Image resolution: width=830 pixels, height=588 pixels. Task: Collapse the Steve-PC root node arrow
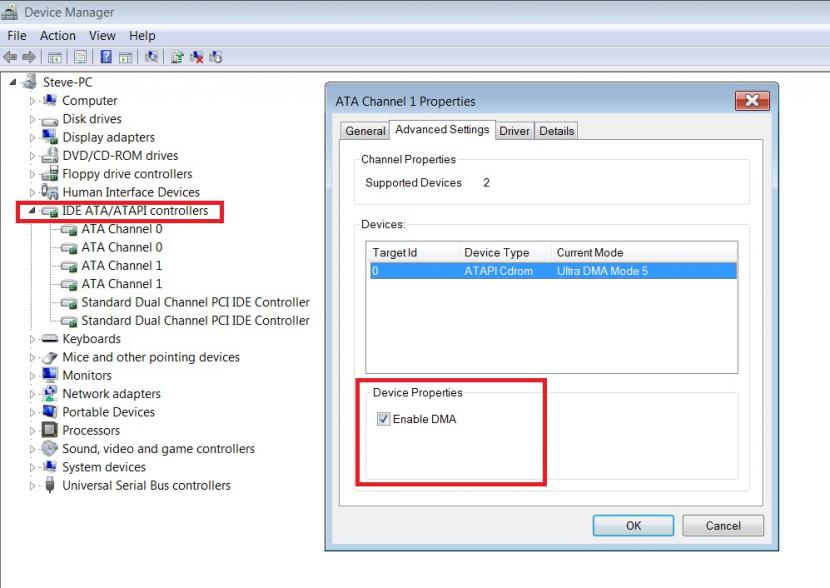pyautogui.click(x=13, y=82)
